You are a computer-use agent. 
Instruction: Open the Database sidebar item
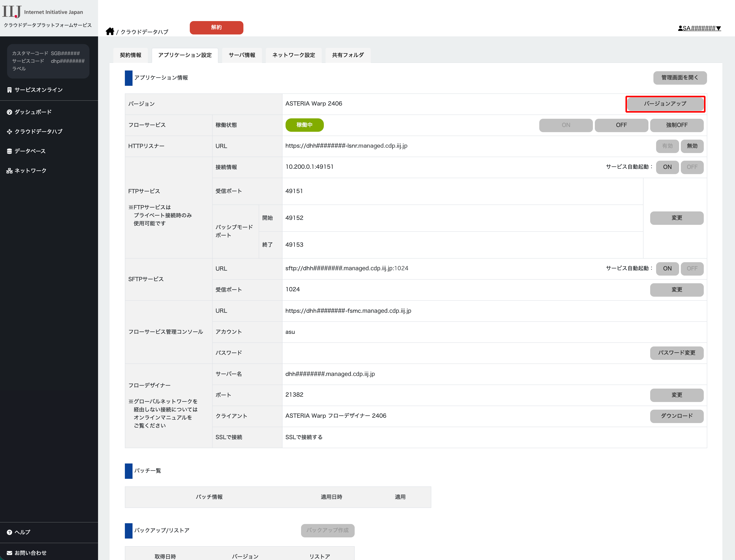click(30, 151)
